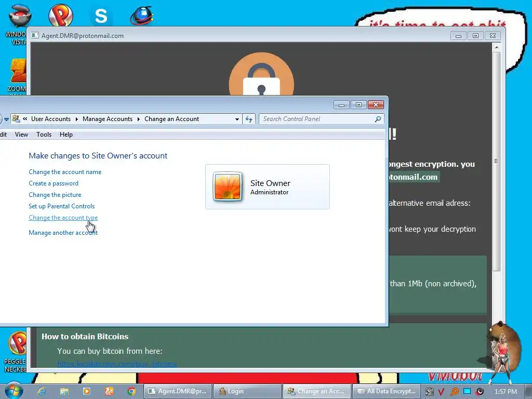Click Set up Parental Controls link

[x=61, y=206]
